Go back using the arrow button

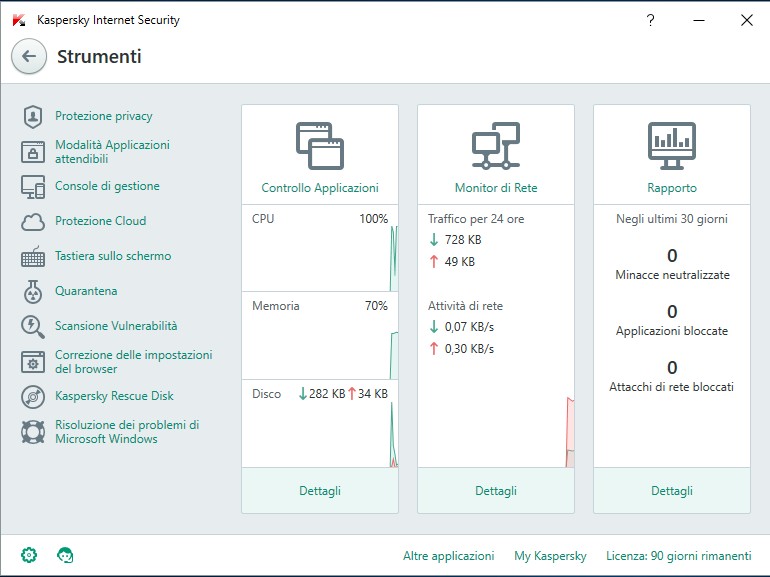[x=29, y=56]
